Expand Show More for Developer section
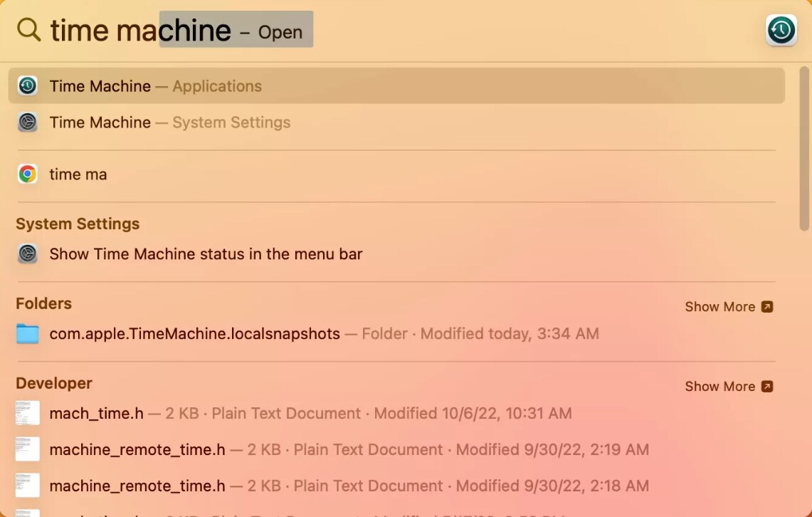Screen dimensions: 812x517 click(728, 387)
